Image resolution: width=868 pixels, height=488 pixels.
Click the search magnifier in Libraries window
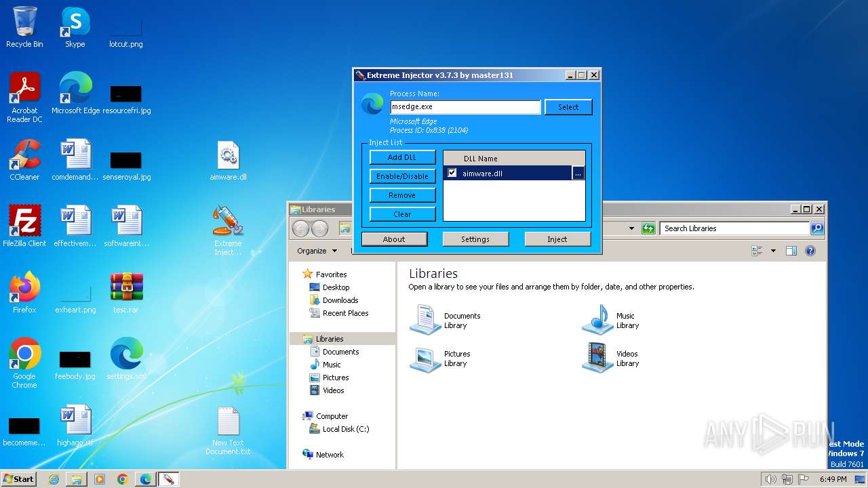817,228
